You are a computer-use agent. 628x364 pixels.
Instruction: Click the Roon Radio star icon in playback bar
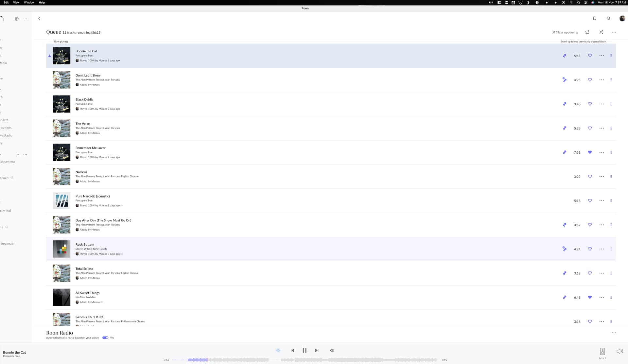pos(278,350)
